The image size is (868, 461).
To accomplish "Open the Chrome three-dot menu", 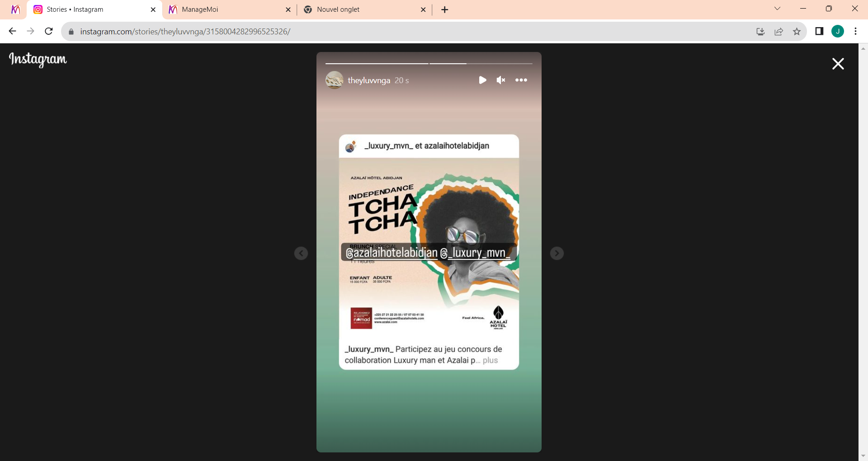I will click(855, 31).
